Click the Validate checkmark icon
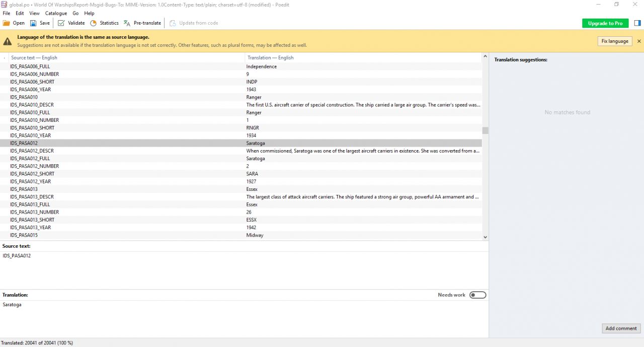Image resolution: width=644 pixels, height=347 pixels. pos(61,23)
